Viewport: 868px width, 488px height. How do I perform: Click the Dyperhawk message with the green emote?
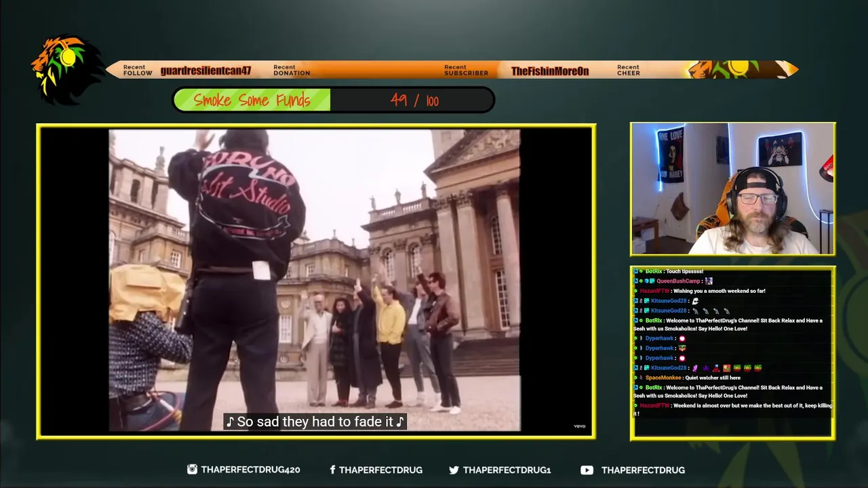click(x=661, y=348)
